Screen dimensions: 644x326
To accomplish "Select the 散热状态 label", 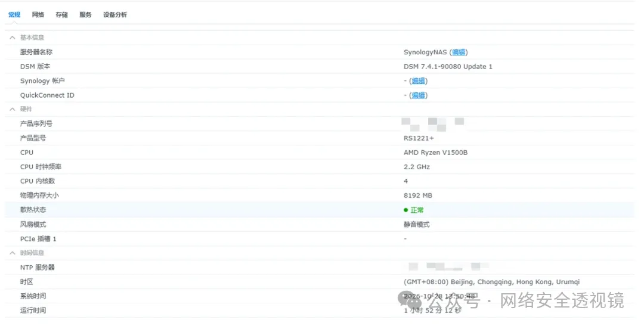I will click(33, 210).
